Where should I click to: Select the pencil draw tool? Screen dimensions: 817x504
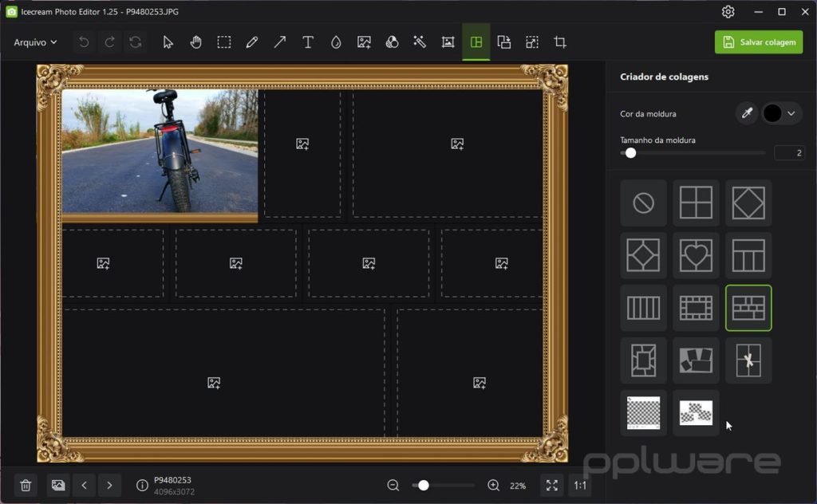coord(251,42)
